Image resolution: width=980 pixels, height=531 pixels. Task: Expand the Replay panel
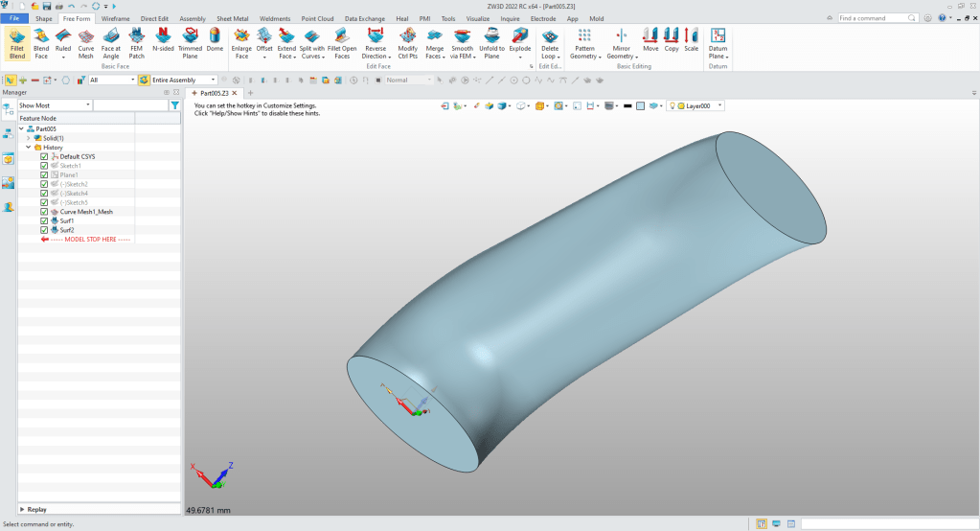click(23, 509)
